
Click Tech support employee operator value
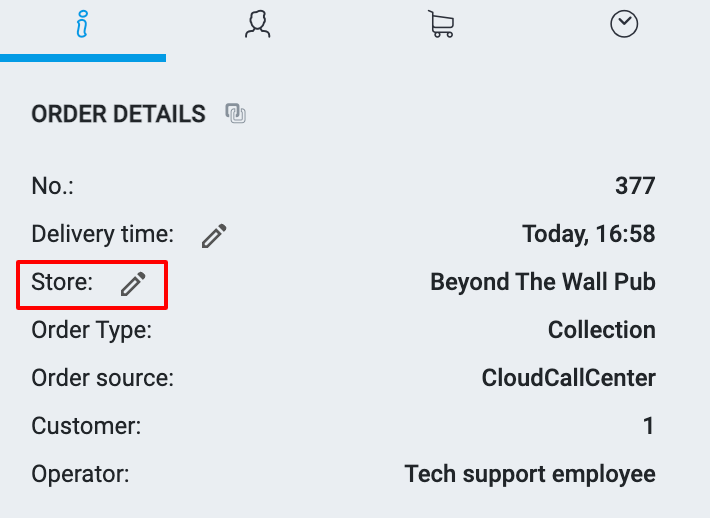tap(529, 474)
